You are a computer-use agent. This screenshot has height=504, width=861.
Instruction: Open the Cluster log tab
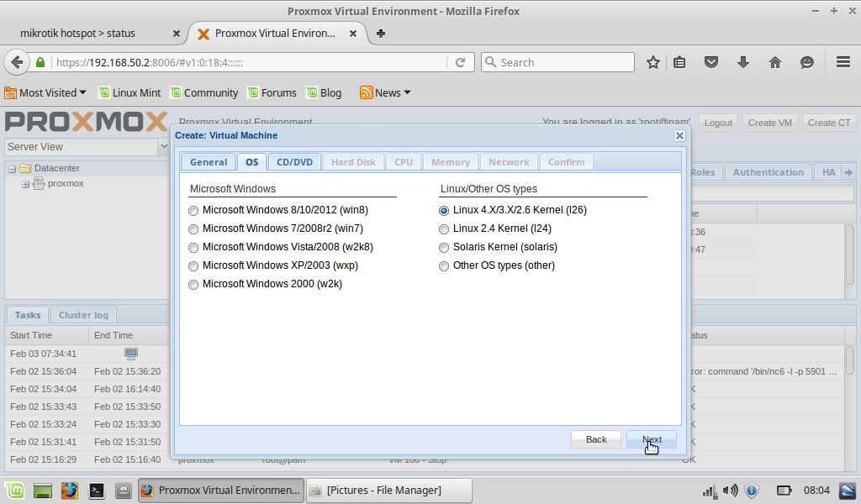point(83,315)
